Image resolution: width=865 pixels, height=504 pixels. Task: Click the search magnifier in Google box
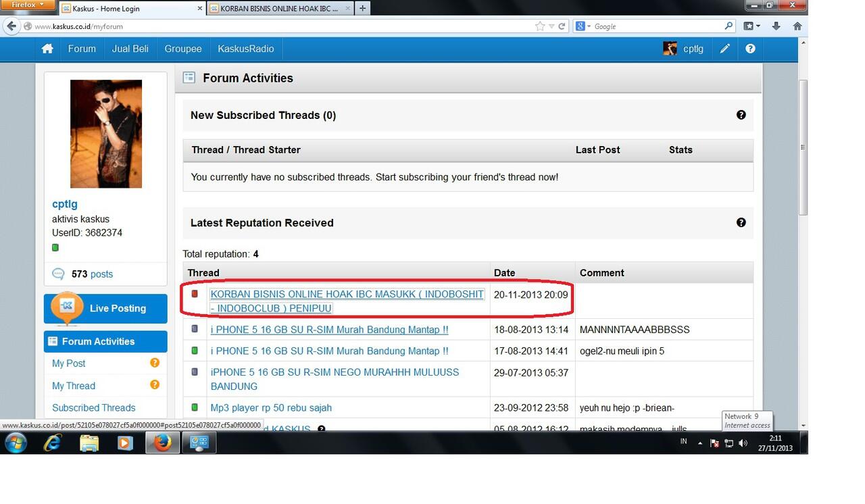click(728, 26)
